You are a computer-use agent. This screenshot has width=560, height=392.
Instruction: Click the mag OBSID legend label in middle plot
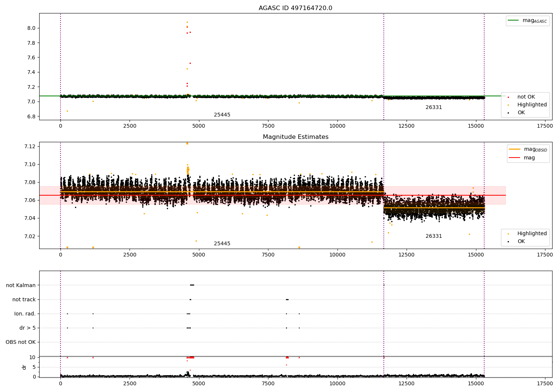535,150
